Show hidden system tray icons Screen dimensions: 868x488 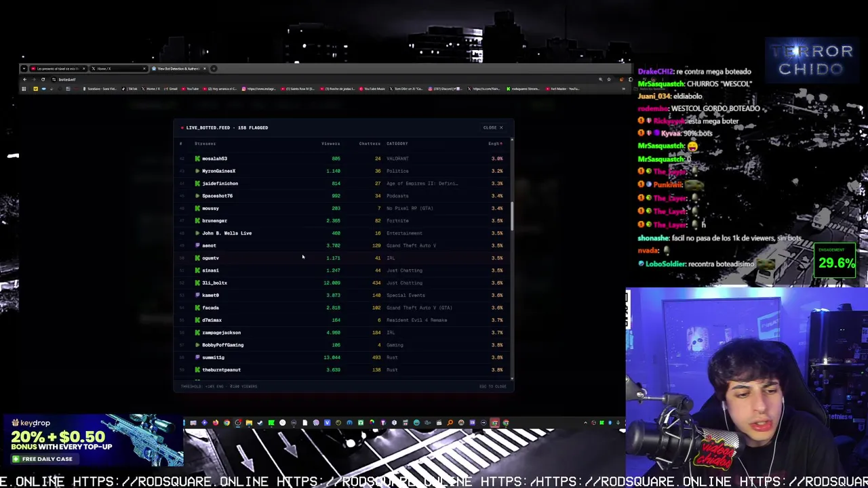[585, 422]
